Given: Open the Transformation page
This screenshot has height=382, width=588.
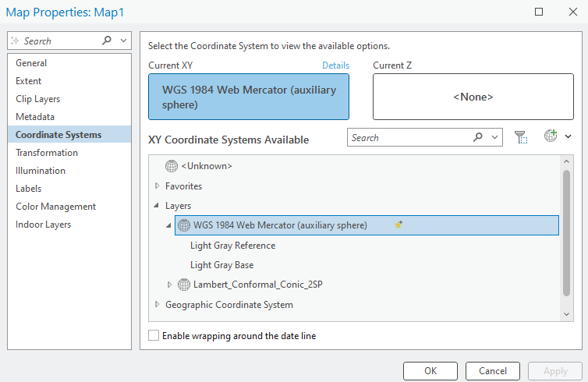Looking at the screenshot, I should click(x=47, y=153).
